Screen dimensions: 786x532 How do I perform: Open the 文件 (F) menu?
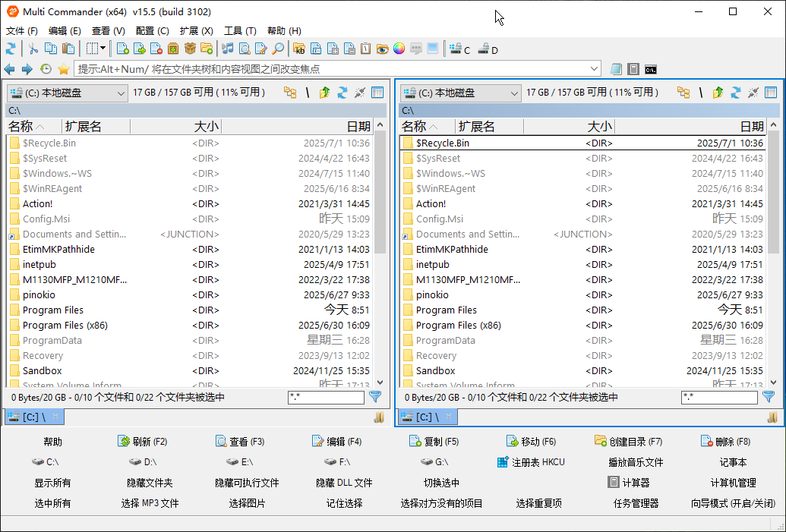point(21,30)
